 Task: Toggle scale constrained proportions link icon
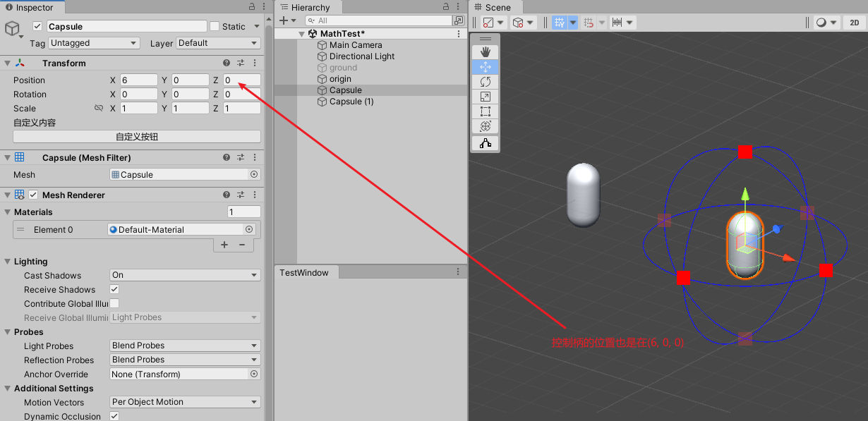[x=99, y=109]
